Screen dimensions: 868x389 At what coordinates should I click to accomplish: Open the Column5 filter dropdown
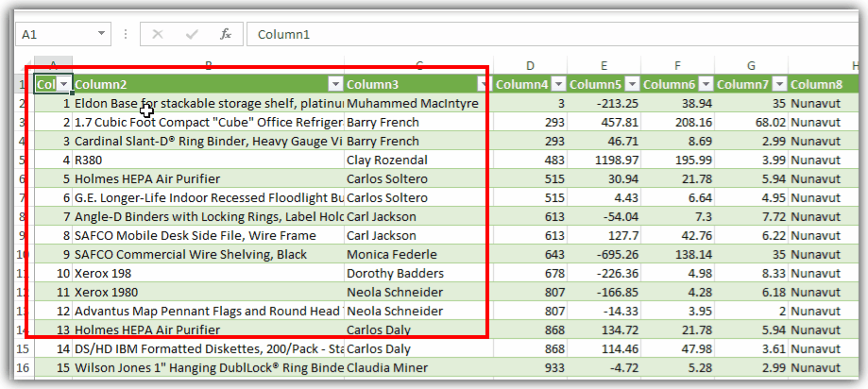[633, 84]
